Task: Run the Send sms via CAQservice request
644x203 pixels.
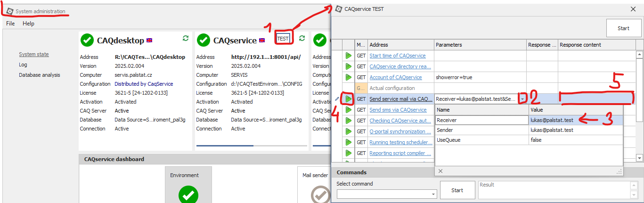Action: point(348,110)
